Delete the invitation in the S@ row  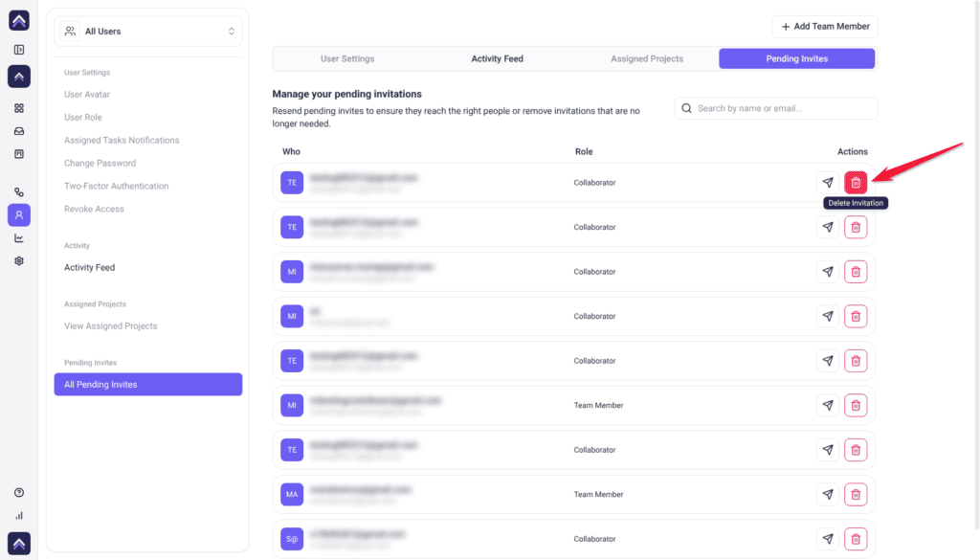(856, 539)
